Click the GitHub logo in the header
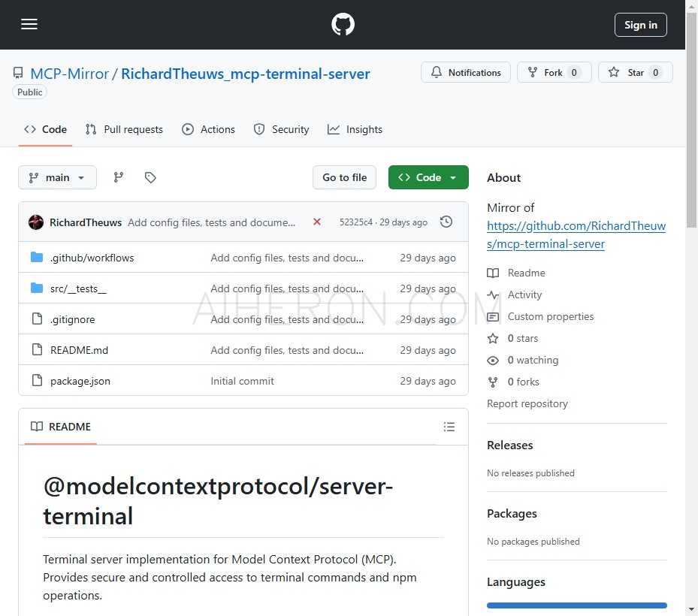 click(343, 23)
